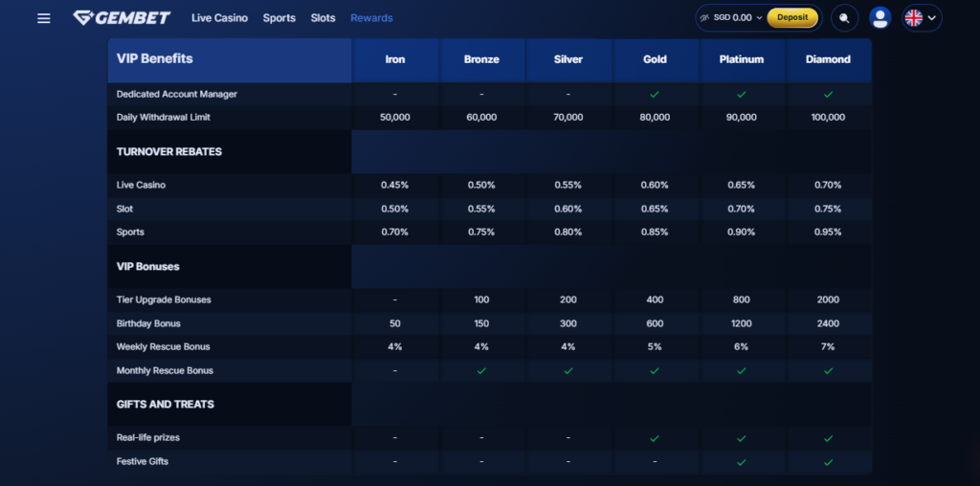Screen dimensions: 980x486
Task: Open the search icon
Action: [x=844, y=18]
